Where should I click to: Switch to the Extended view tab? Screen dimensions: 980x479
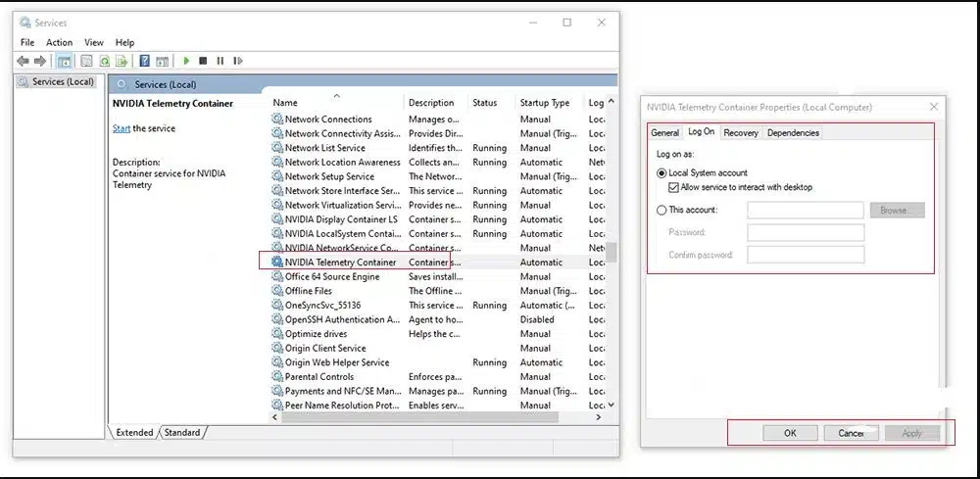point(134,432)
